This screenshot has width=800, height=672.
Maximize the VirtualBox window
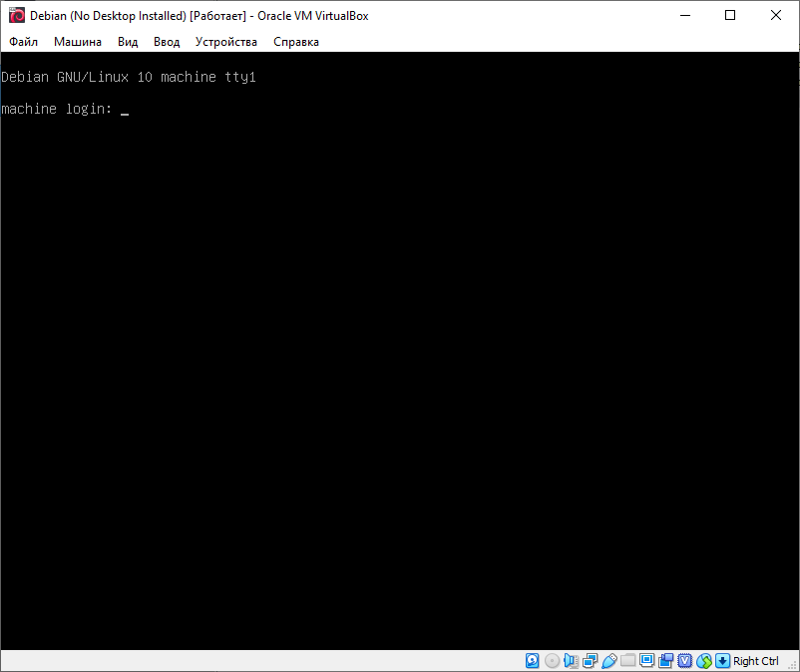(730, 15)
